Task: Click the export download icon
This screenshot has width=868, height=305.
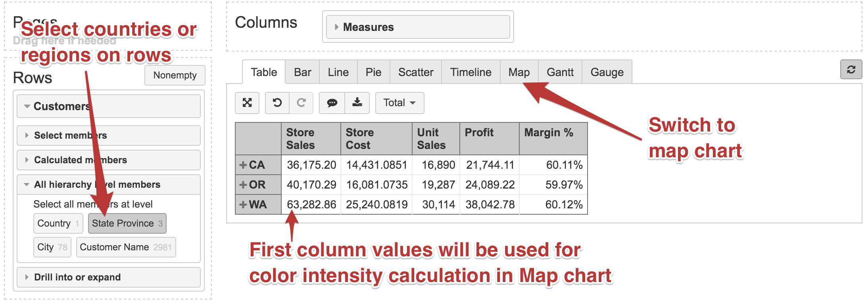Action: pyautogui.click(x=357, y=103)
